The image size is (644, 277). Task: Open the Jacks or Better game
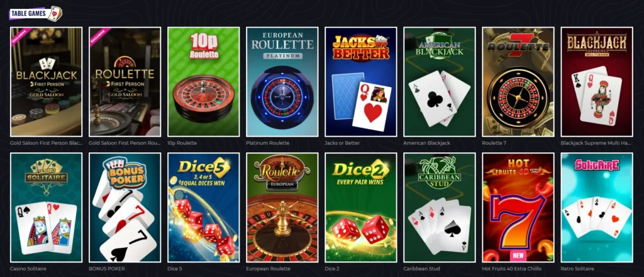pos(360,82)
